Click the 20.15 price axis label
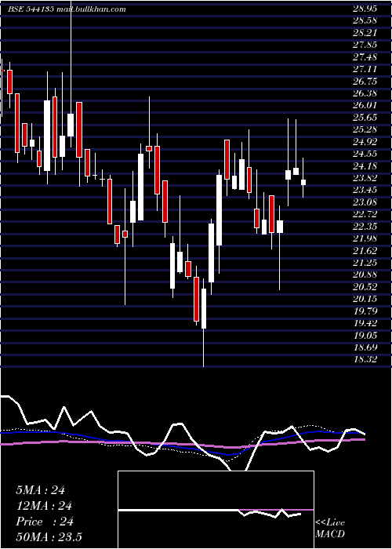This screenshot has width=392, height=549. 365,300
